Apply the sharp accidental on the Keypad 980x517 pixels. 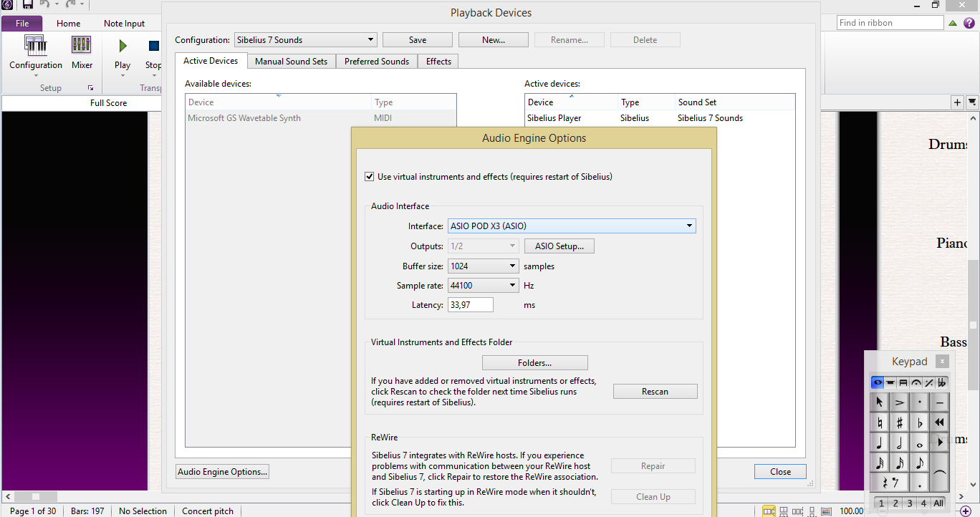[900, 422]
